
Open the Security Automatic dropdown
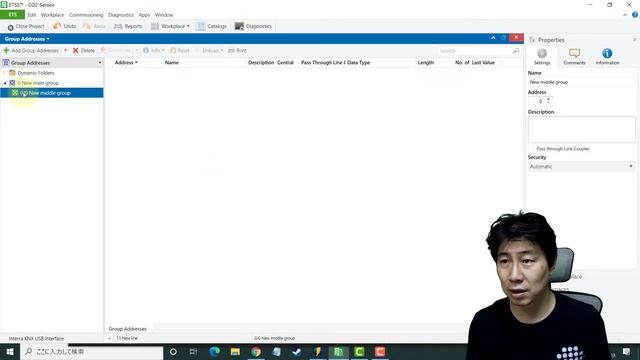click(581, 167)
